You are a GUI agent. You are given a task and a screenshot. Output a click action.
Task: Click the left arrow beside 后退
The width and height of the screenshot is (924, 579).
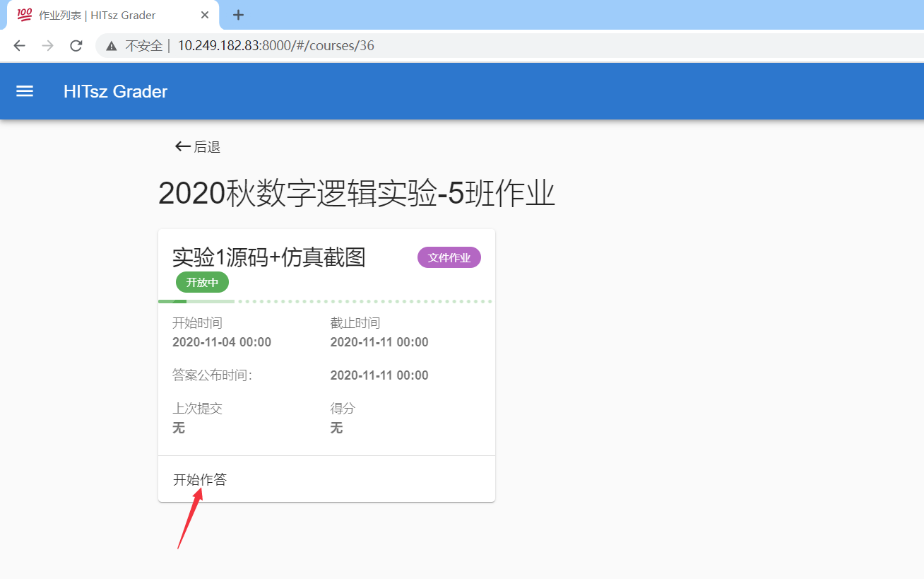[182, 146]
